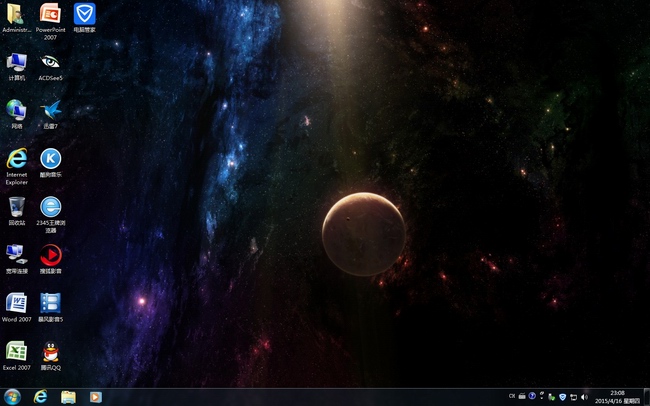Select the 腾讯QQ penguin icon
This screenshot has width=650, height=406.
pos(50,351)
